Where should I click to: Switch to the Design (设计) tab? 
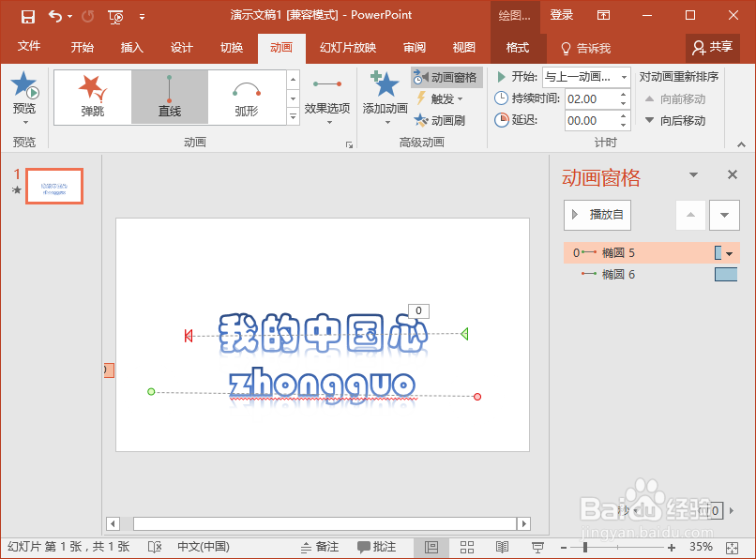(x=182, y=47)
